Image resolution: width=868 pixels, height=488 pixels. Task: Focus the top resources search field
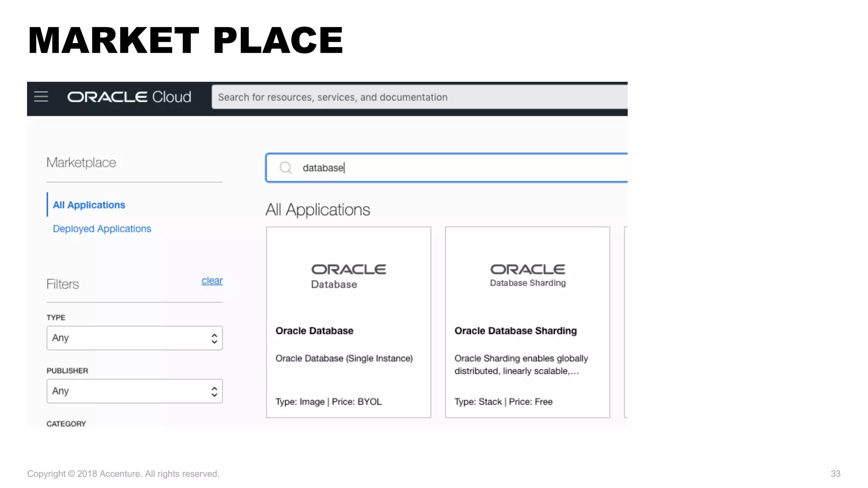420,97
